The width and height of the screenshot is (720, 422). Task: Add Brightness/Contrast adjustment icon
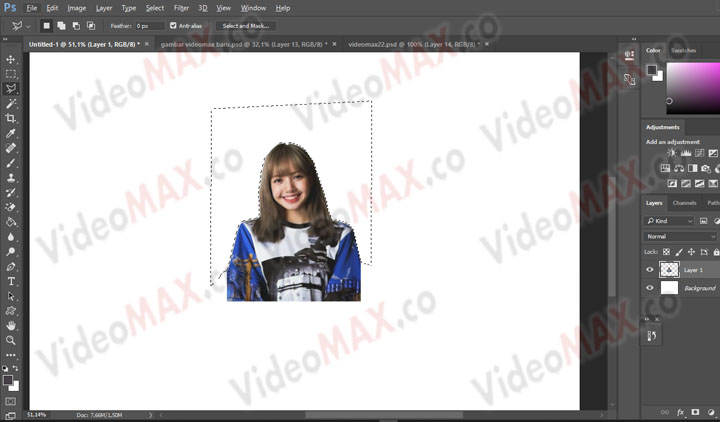671,153
